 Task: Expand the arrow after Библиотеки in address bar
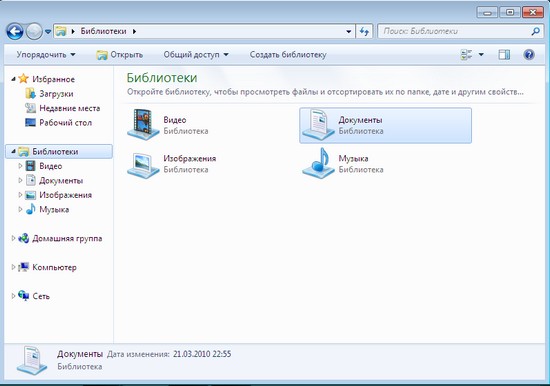point(134,31)
